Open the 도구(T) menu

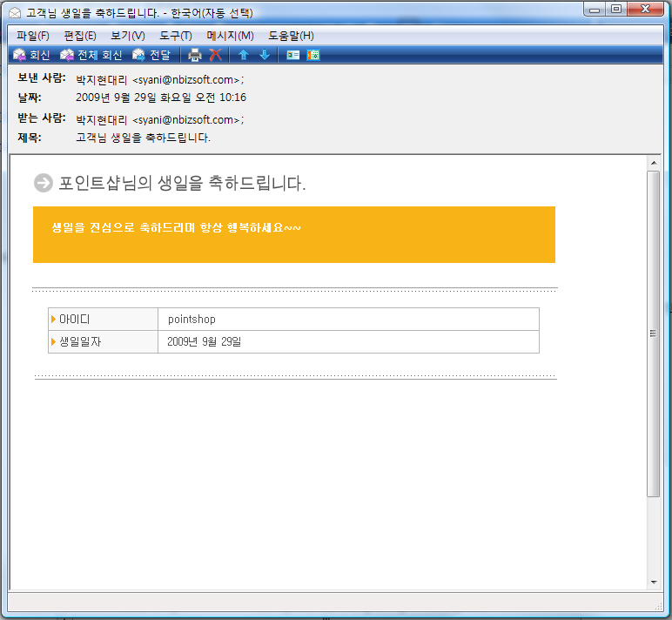tap(176, 36)
